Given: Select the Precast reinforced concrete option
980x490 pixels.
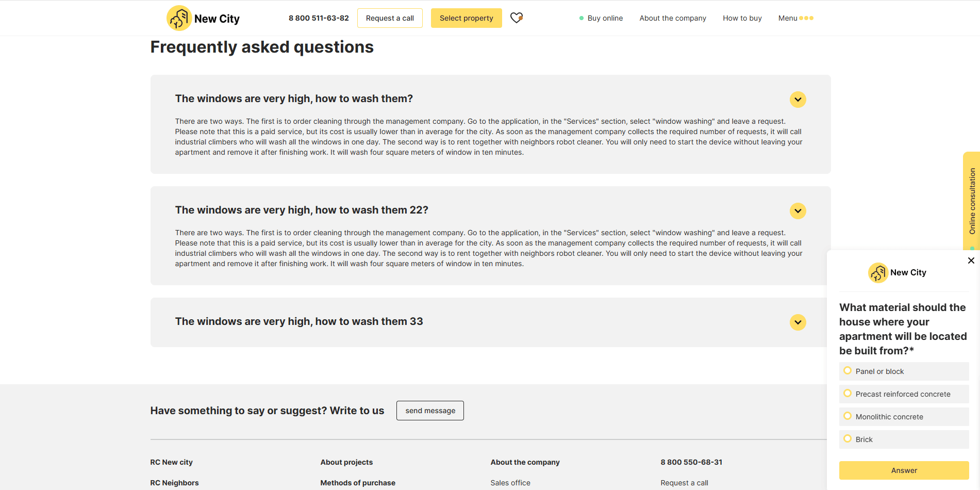Looking at the screenshot, I should [848, 394].
